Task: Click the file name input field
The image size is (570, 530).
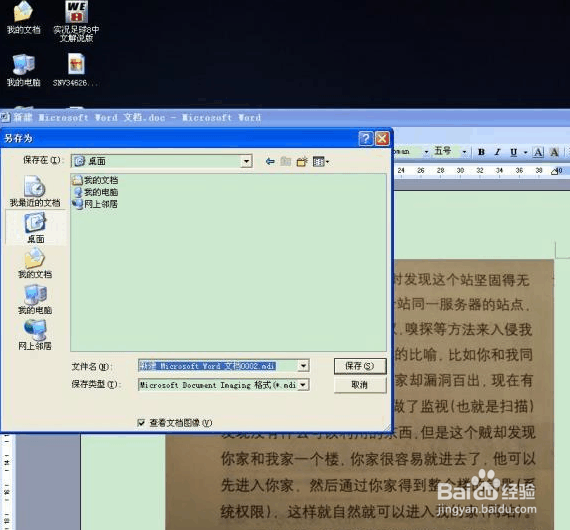Action: point(218,366)
